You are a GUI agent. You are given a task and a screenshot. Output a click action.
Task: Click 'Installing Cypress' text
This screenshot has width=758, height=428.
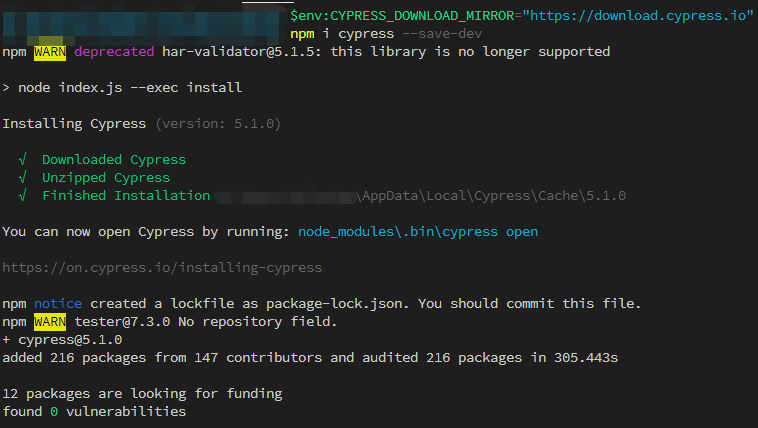click(74, 124)
